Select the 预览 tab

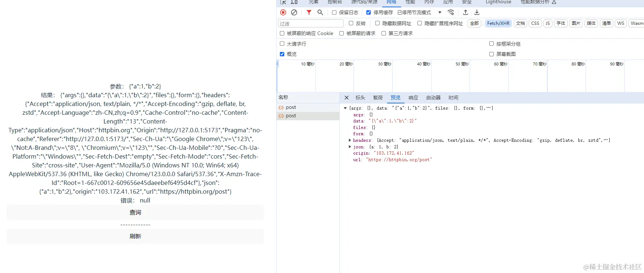click(x=396, y=98)
